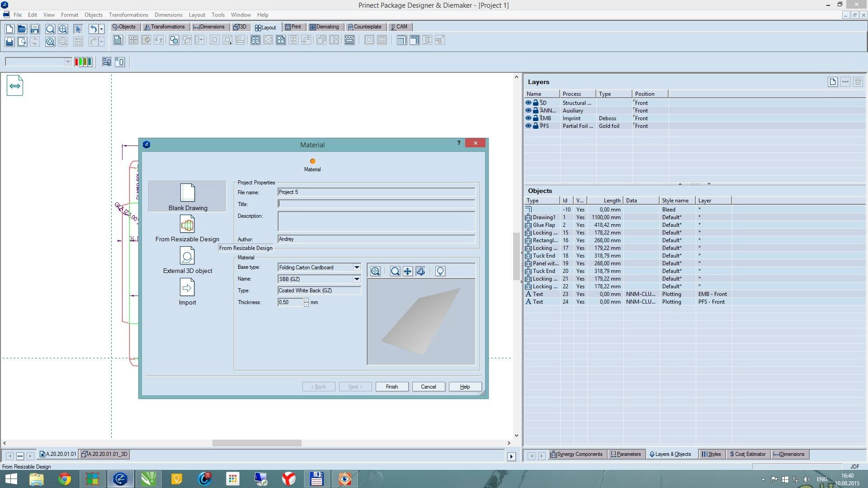Open the A.20.20.01.01_3D sheet tab

pos(104,454)
